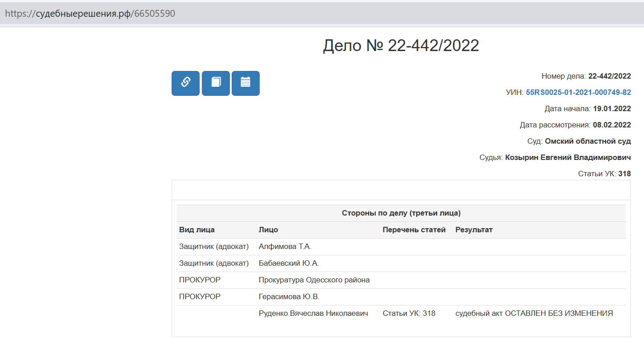Viewport: 644px width, 338px height.
Task: Click review date 08.02.2022
Action: (x=612, y=125)
